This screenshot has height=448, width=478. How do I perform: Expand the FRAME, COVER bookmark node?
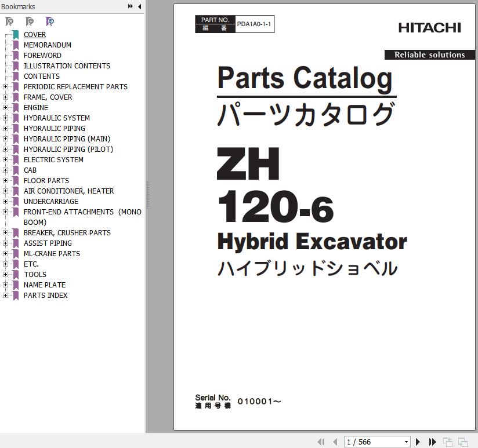coord(5,97)
